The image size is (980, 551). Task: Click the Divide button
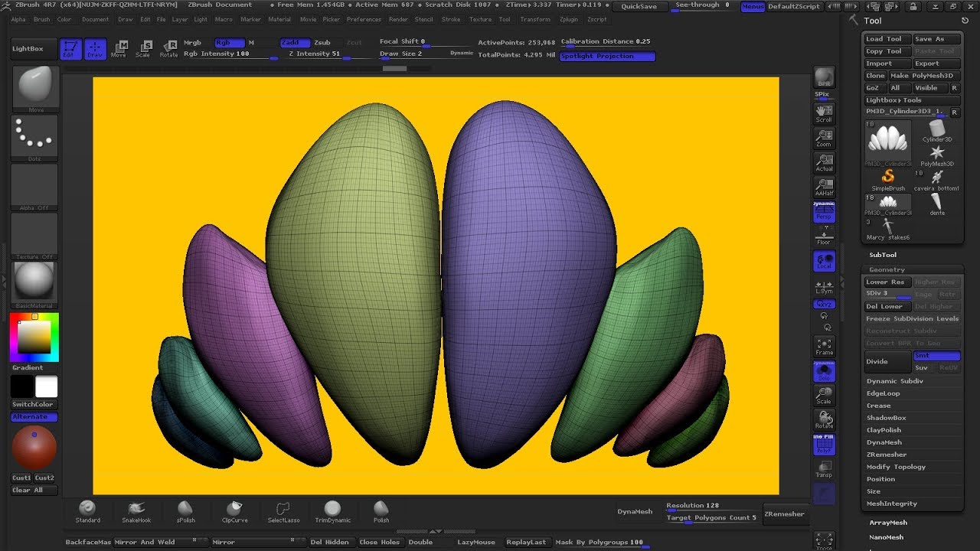[x=887, y=362]
